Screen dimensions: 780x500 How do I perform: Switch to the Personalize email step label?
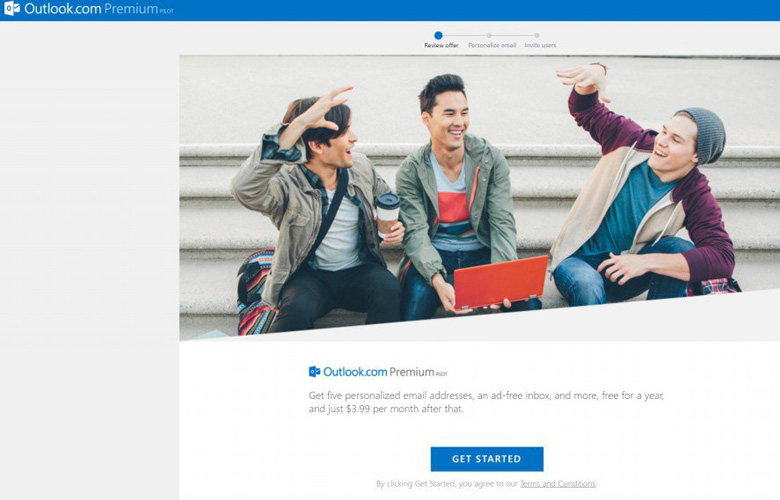492,46
